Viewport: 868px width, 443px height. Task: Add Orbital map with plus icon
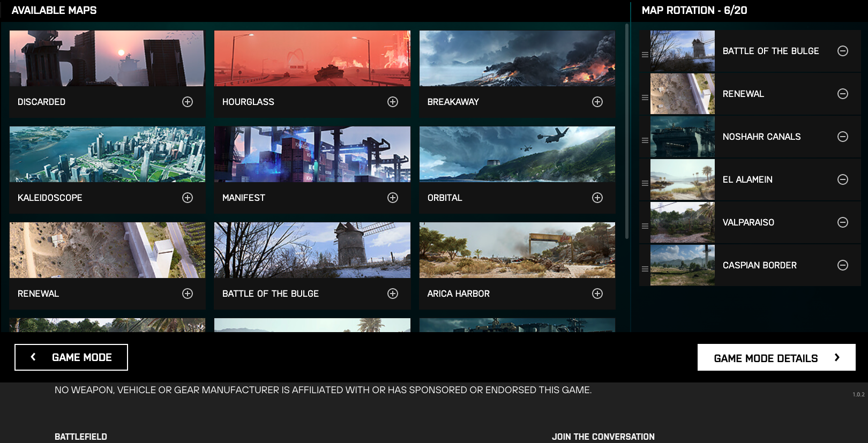(x=597, y=198)
